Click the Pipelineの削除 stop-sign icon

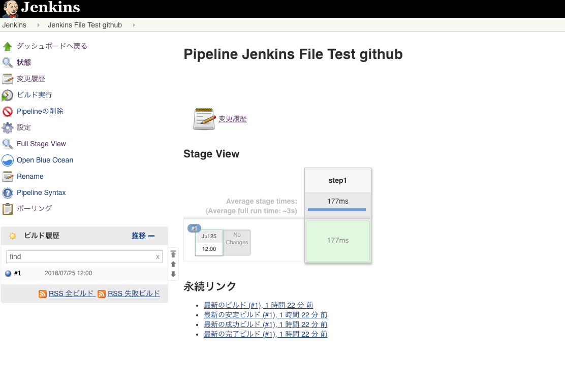[x=9, y=111]
